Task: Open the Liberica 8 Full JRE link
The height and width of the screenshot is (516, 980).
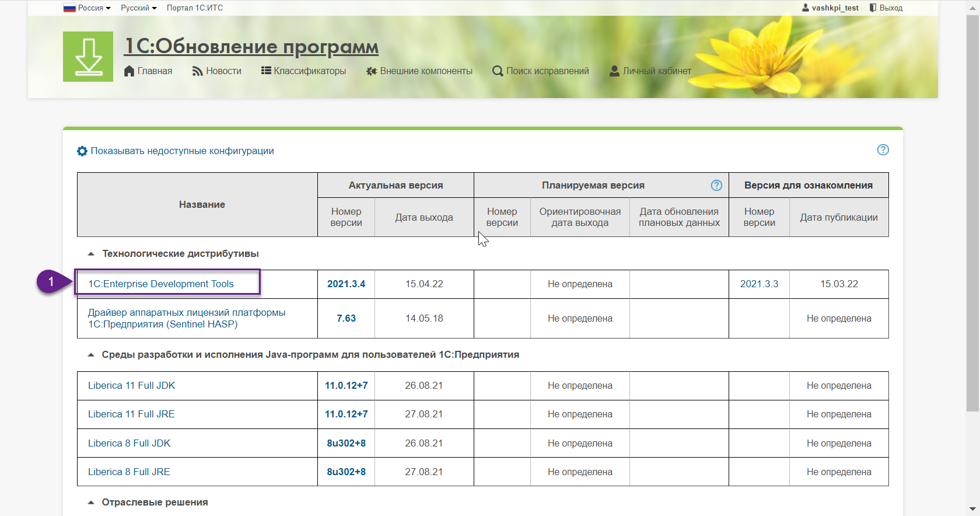Action: [129, 472]
